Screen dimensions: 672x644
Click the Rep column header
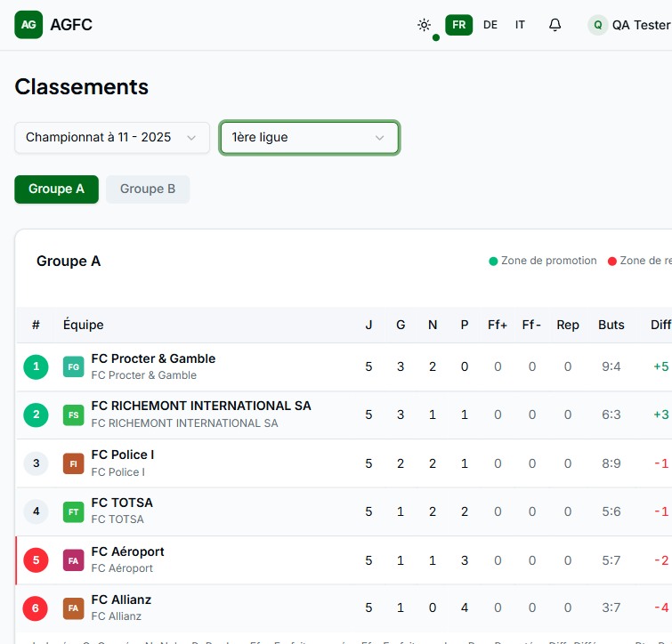(x=568, y=325)
